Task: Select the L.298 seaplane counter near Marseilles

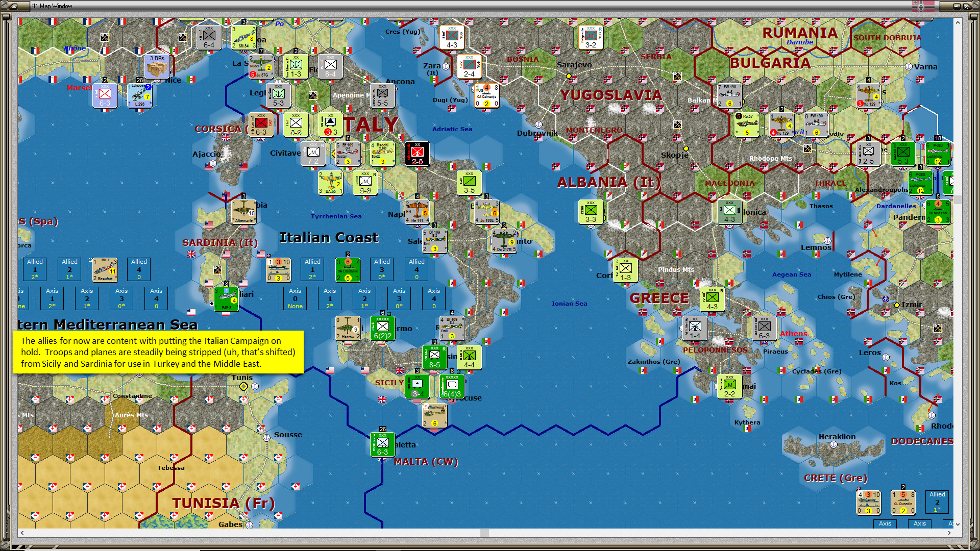Action: click(139, 95)
